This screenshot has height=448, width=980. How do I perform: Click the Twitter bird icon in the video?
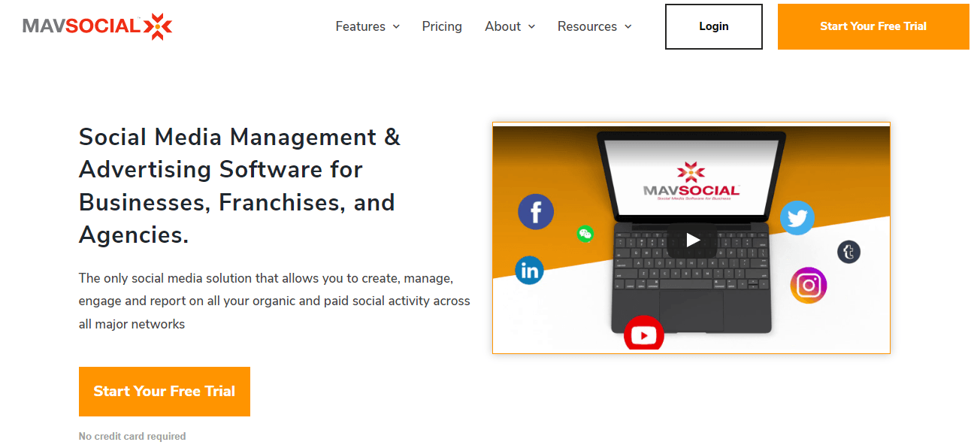click(797, 218)
